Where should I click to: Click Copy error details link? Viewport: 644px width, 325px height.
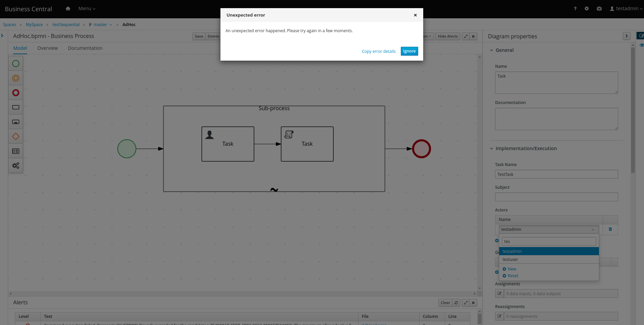click(x=378, y=52)
